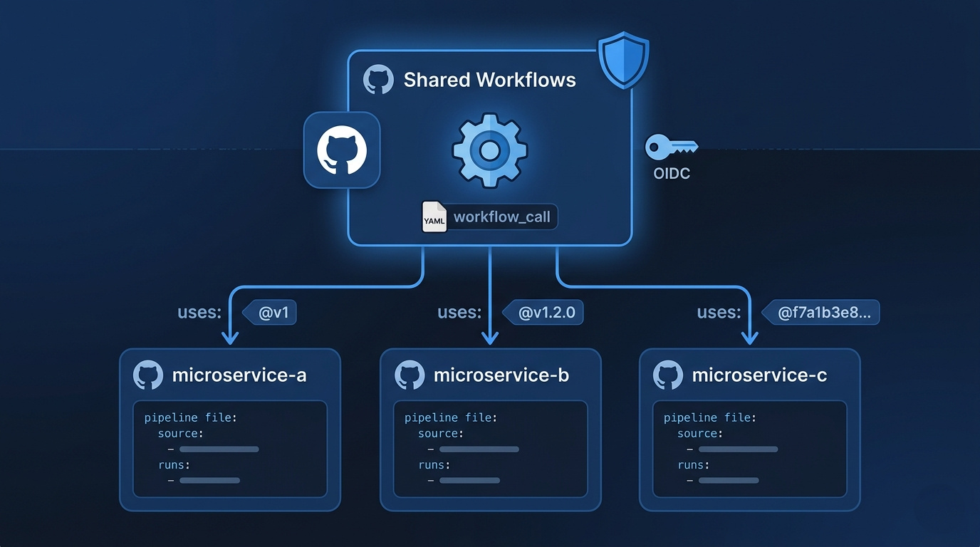Click "runs:" line in microservice-b
This screenshot has height=547, width=980.
pyautogui.click(x=434, y=465)
